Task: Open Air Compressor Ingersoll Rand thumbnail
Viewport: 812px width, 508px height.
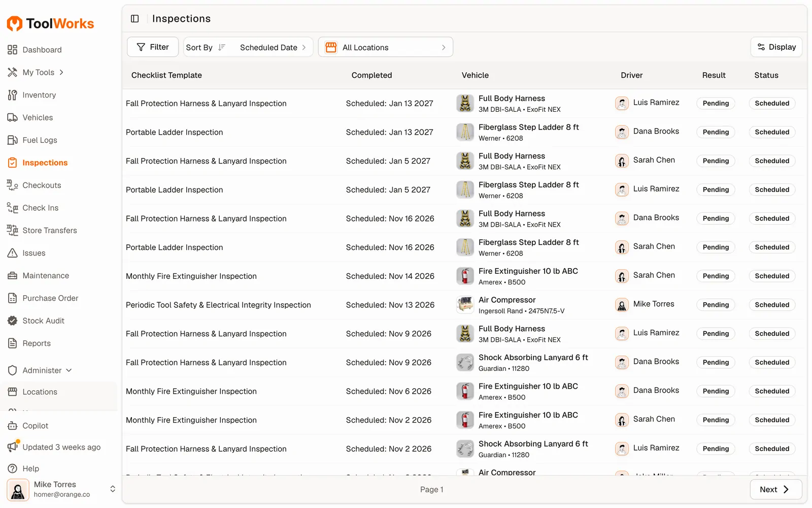Action: [465, 305]
